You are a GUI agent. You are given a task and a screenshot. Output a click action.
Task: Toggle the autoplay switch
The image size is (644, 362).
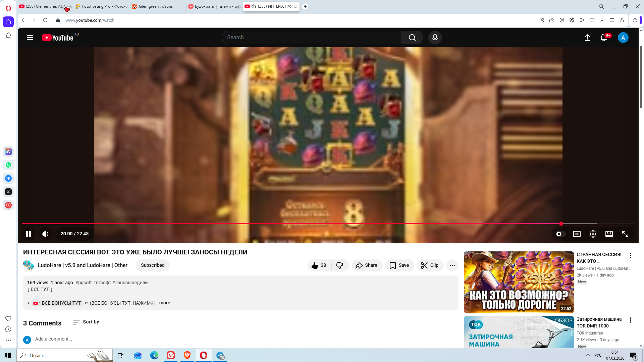560,234
